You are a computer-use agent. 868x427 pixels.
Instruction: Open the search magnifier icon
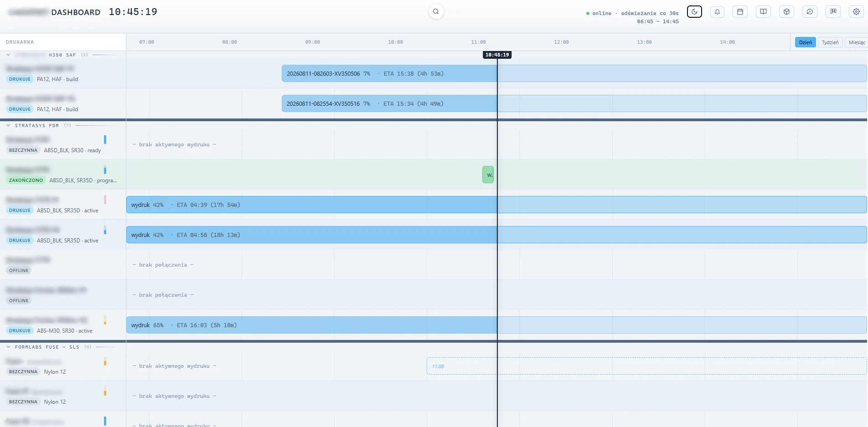click(436, 11)
